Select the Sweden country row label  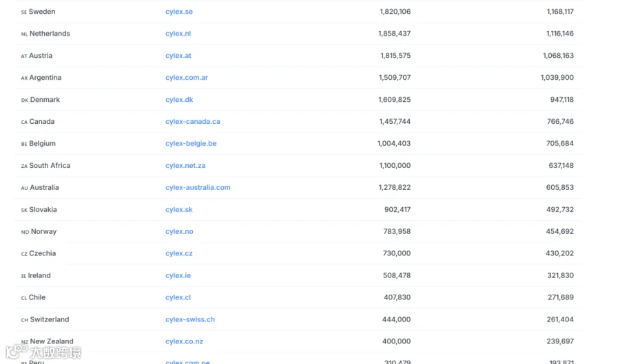38,12
